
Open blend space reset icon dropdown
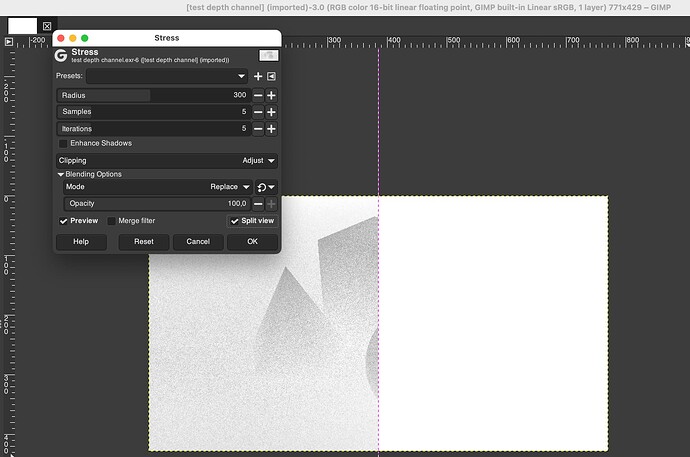[x=266, y=187]
